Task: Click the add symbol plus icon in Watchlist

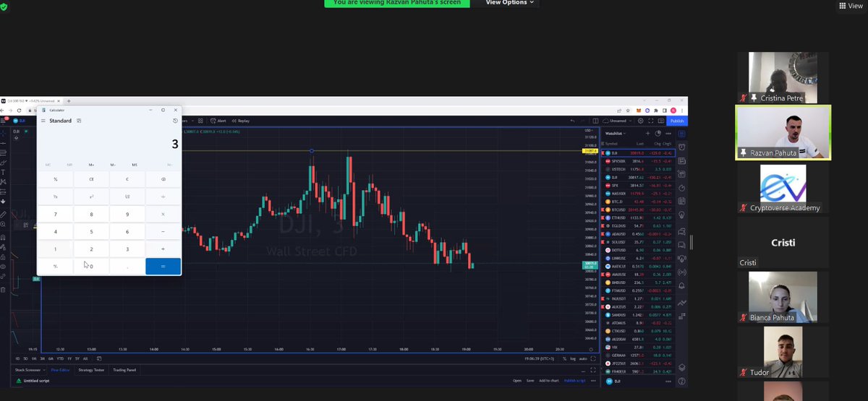Action: (x=647, y=133)
